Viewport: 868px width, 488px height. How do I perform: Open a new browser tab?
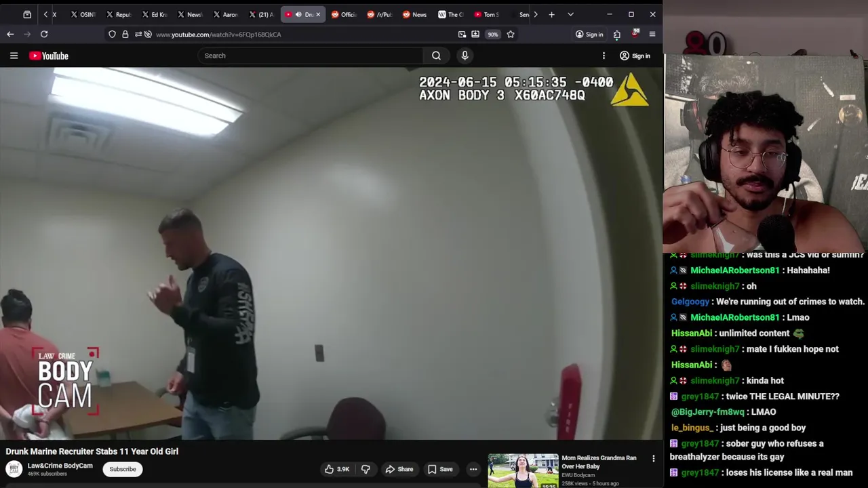[x=551, y=14]
